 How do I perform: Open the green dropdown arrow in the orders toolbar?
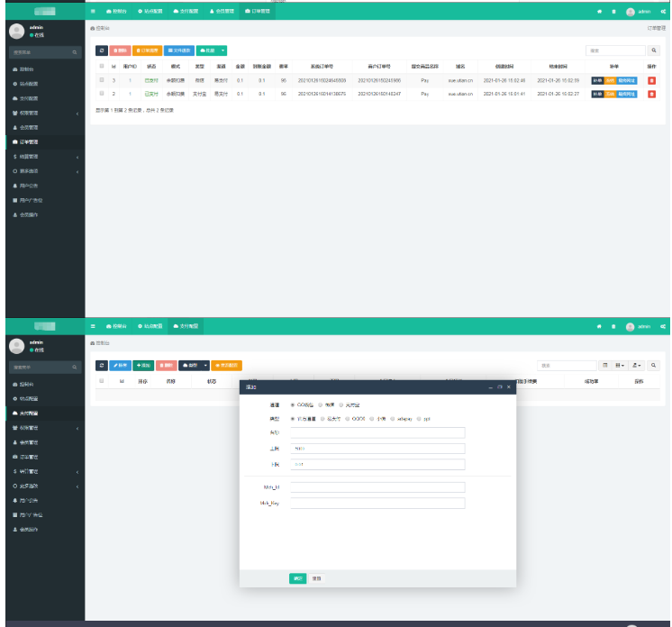[x=223, y=50]
